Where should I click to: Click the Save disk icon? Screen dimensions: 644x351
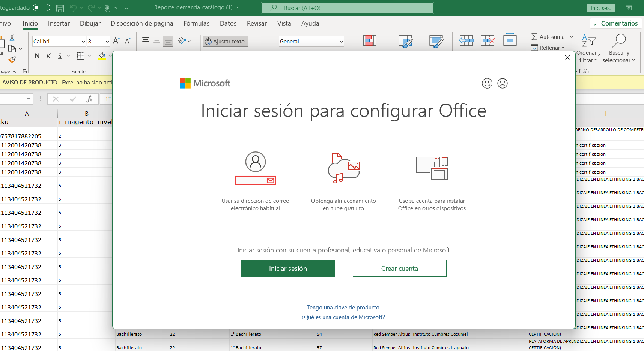tap(60, 8)
